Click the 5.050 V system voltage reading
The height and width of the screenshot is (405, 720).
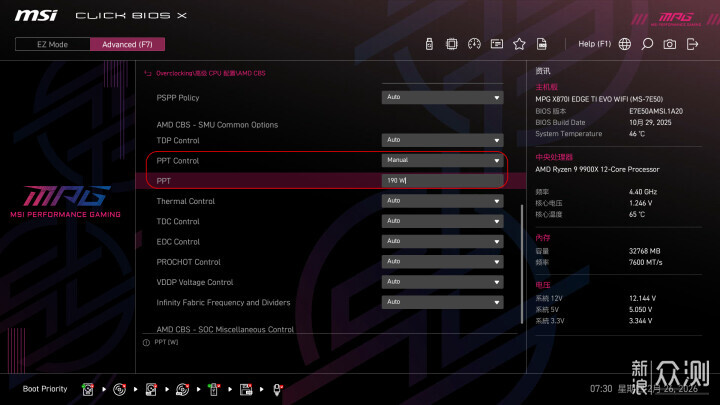[641, 309]
